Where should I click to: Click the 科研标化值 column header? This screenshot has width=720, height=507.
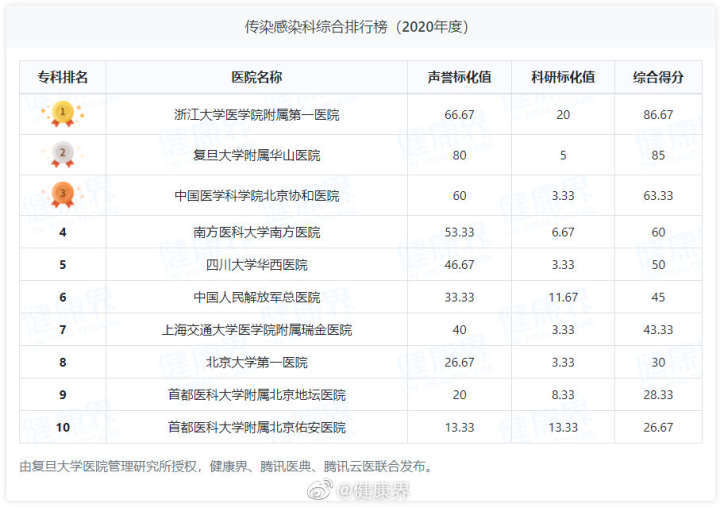(x=563, y=77)
